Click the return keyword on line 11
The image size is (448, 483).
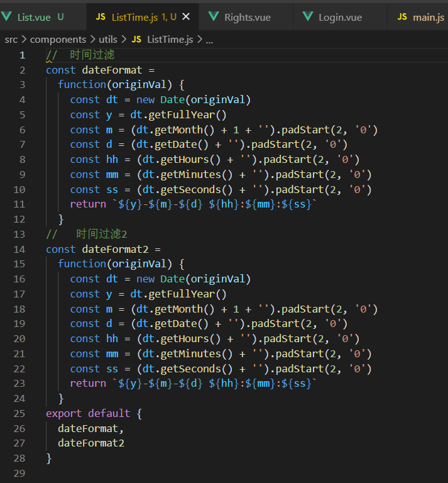[88, 204]
